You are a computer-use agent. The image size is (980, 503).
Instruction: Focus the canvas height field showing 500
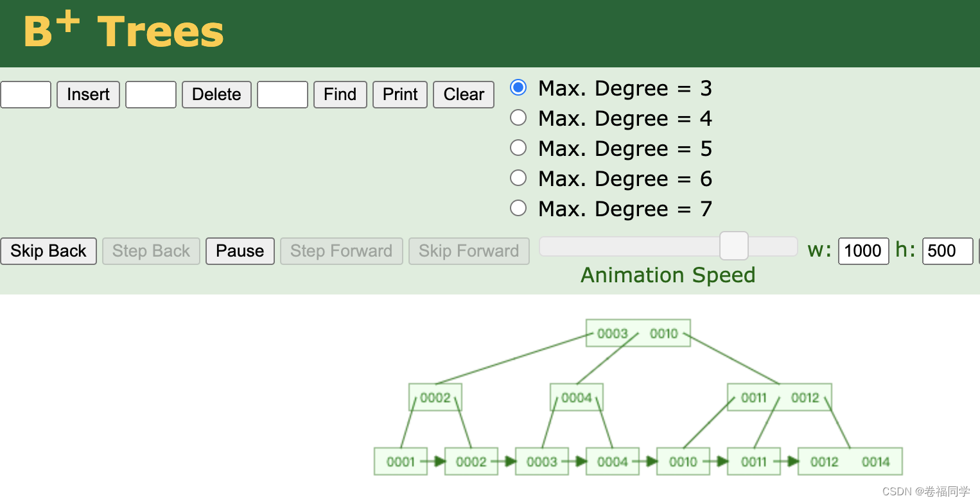(x=948, y=251)
